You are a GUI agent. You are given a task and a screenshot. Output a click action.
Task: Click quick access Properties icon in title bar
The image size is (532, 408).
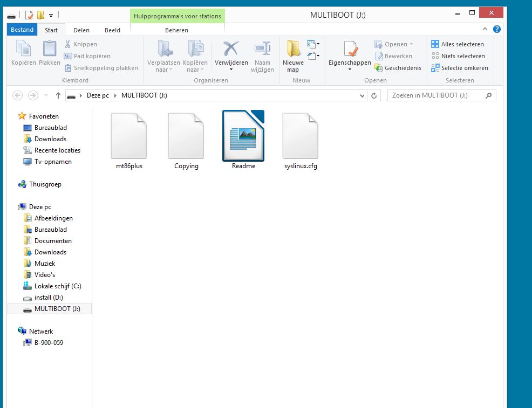pyautogui.click(x=29, y=15)
